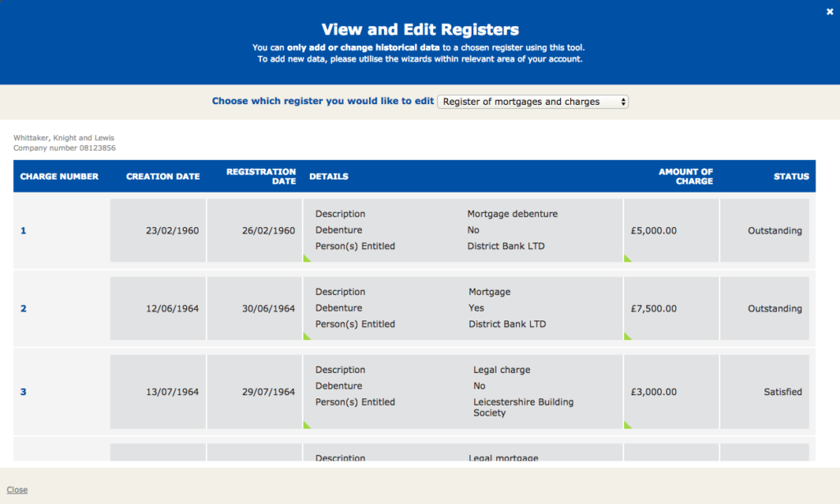Viewport: 840px width, 504px height.
Task: Click the Amount of Charge column header
Action: pos(686,176)
